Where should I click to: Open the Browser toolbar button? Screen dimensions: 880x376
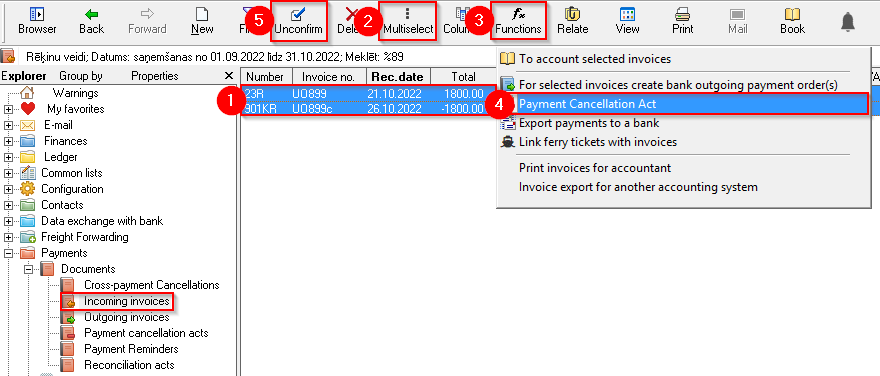tap(37, 21)
